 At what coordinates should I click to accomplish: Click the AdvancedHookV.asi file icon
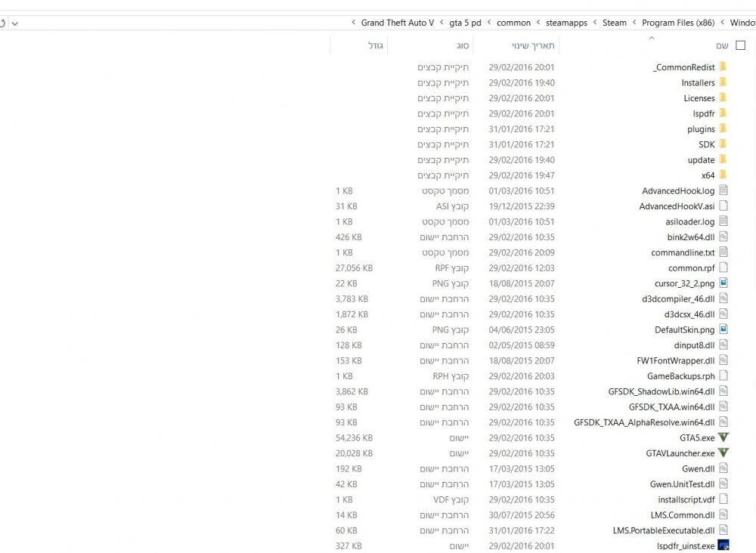[723, 205]
